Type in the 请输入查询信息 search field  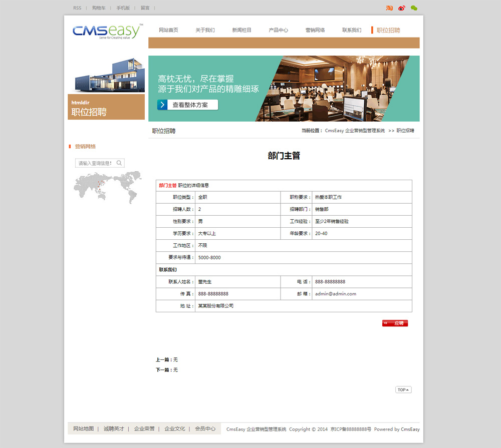click(x=95, y=163)
